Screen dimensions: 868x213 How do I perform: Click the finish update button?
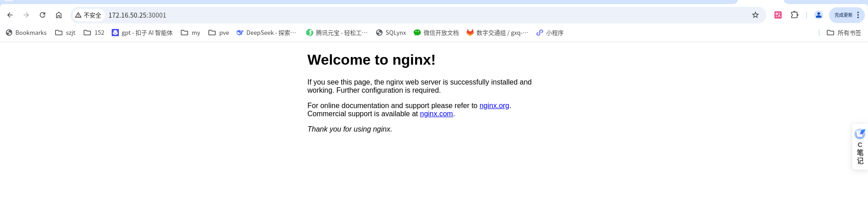844,15
